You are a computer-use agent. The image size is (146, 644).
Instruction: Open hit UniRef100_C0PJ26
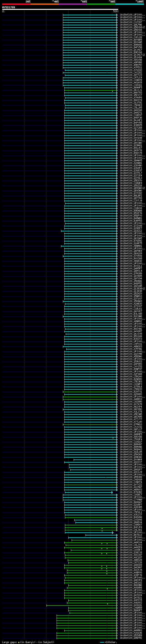(x=131, y=37)
